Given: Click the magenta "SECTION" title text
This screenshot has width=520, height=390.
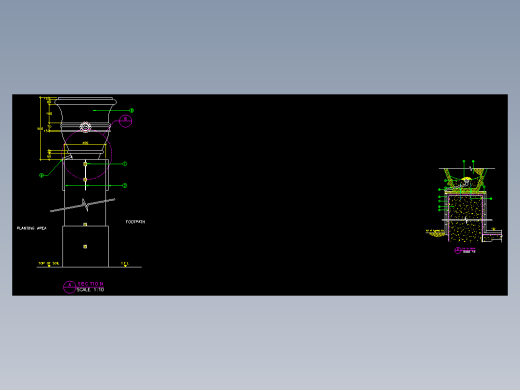Looking at the screenshot, I should point(90,284).
